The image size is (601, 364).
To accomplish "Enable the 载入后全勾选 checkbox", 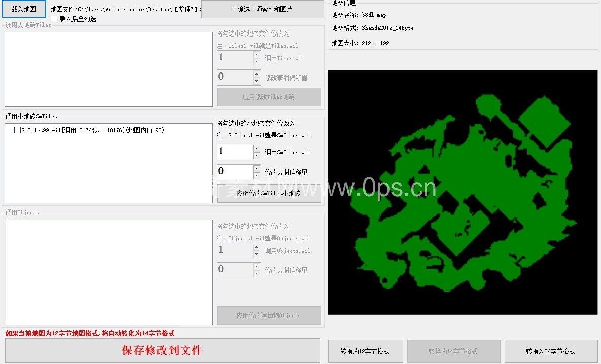I will tap(54, 19).
